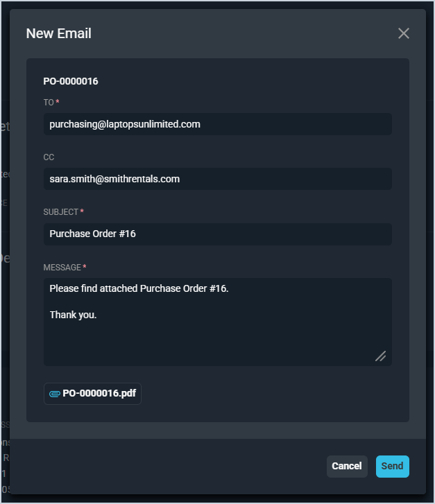
Task: Click the MESSAGE field label
Action: coord(62,268)
